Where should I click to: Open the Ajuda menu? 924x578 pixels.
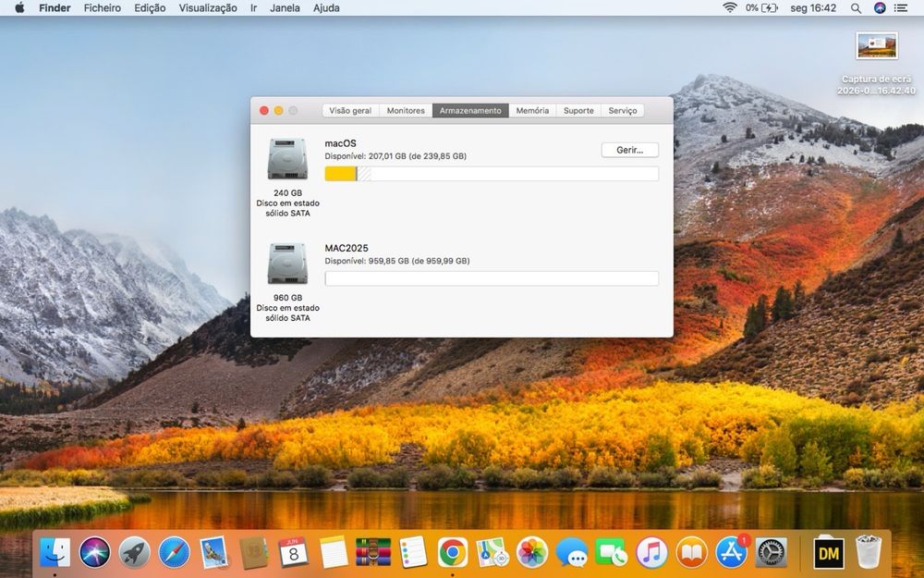coord(326,7)
